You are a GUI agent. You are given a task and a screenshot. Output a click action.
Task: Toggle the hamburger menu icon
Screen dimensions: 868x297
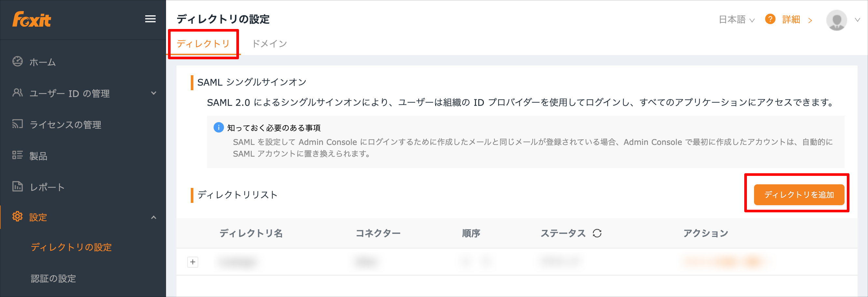pos(150,19)
